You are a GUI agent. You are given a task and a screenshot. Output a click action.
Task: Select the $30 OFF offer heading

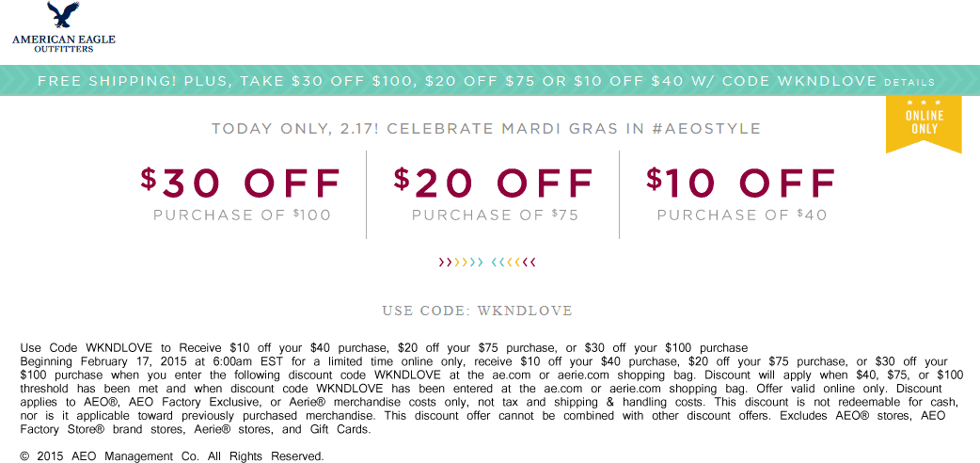tap(241, 184)
